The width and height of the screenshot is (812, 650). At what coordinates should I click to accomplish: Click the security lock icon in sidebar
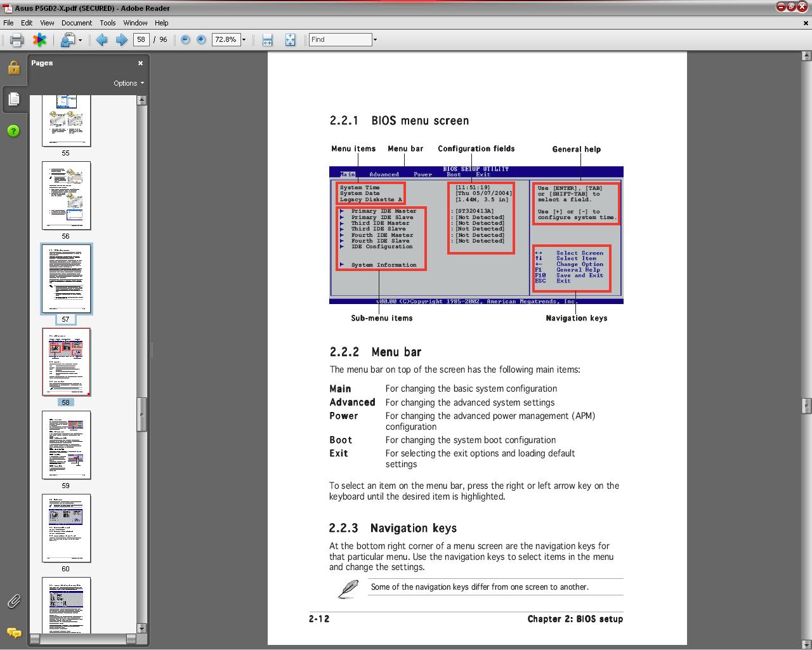(x=14, y=67)
